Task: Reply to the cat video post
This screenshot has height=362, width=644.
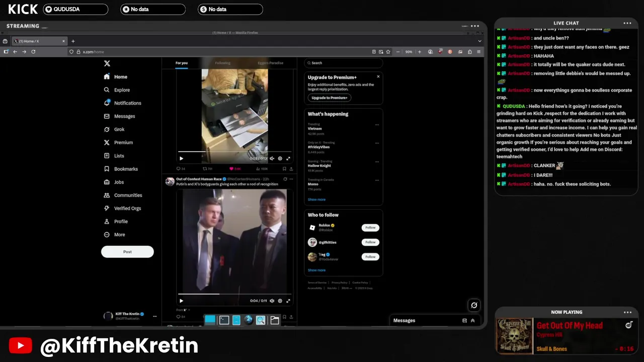Action: tap(180, 169)
